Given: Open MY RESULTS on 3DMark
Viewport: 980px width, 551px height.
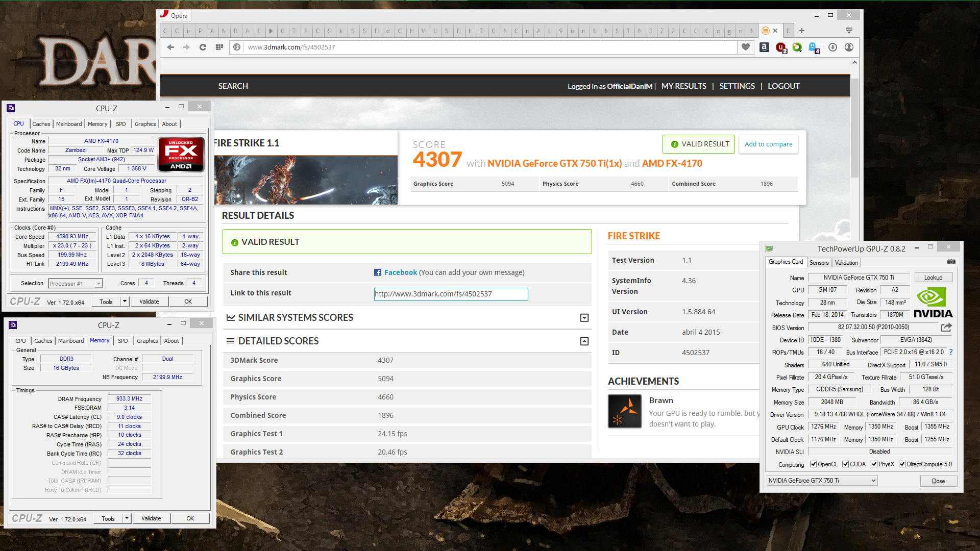Looking at the screenshot, I should [x=684, y=86].
